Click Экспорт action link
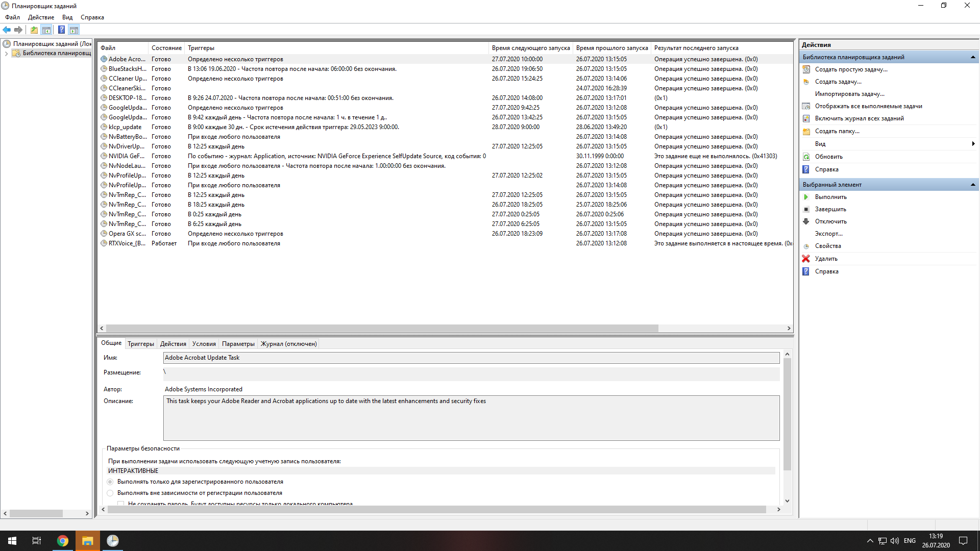 pos(829,234)
